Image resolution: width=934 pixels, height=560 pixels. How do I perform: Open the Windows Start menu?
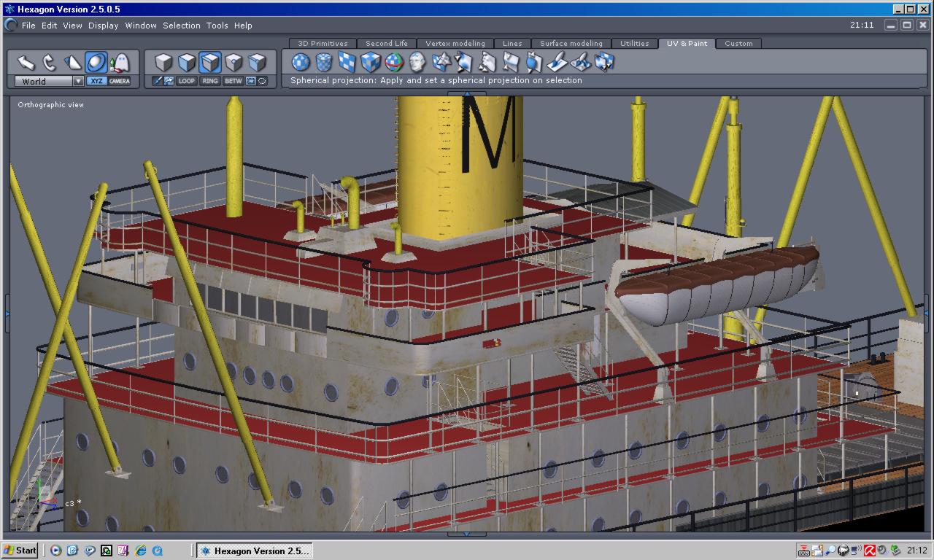click(x=20, y=551)
